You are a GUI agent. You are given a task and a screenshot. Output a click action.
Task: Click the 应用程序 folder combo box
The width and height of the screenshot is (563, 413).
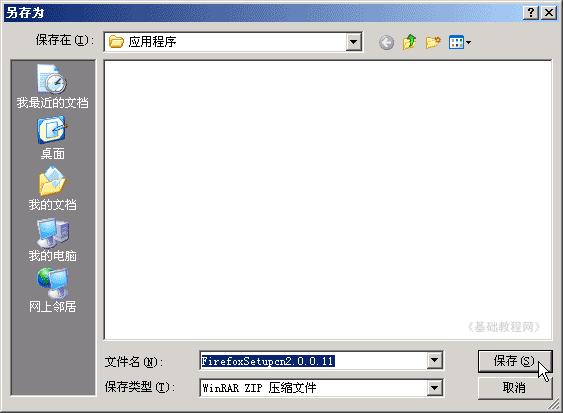[233, 42]
